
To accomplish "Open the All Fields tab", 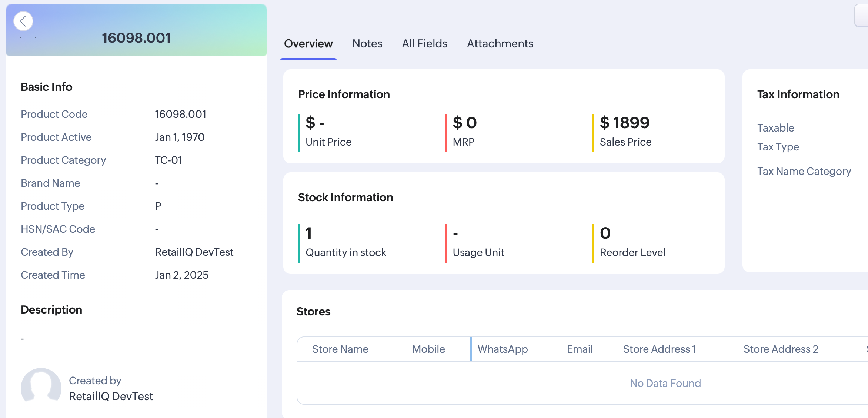I will pos(425,44).
